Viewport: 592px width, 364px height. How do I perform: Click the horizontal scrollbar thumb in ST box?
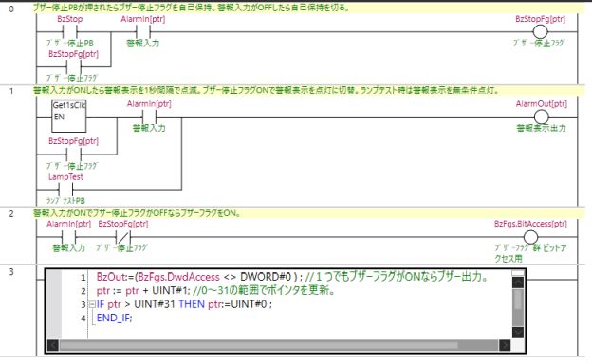click(x=259, y=345)
